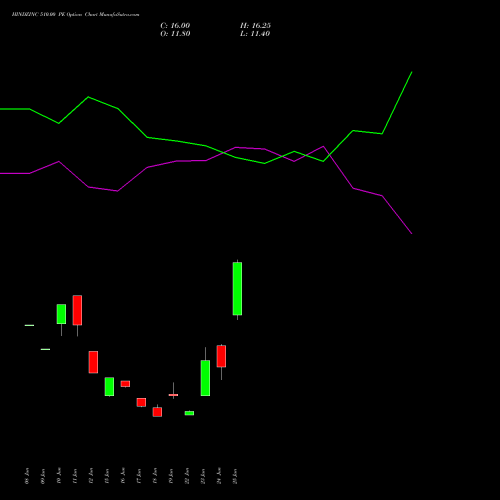This screenshot has width=500, height=500.
Task: Click the 25 Jun date label
Action: point(235,476)
